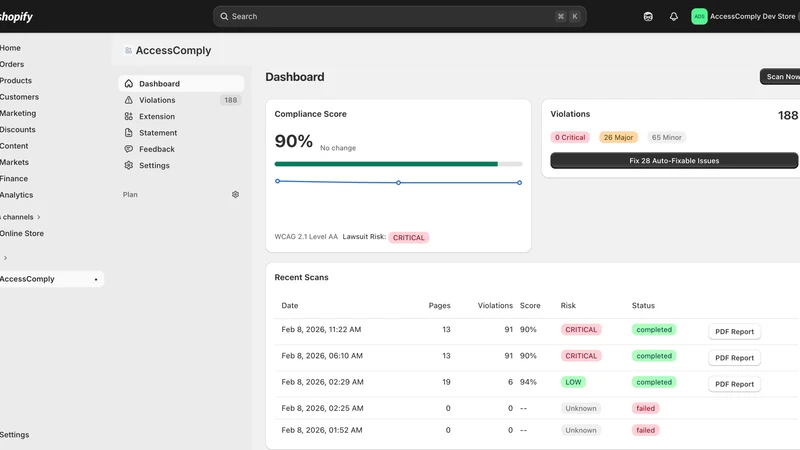Click the LOW risk badge
The width and height of the screenshot is (800, 450).
point(573,382)
